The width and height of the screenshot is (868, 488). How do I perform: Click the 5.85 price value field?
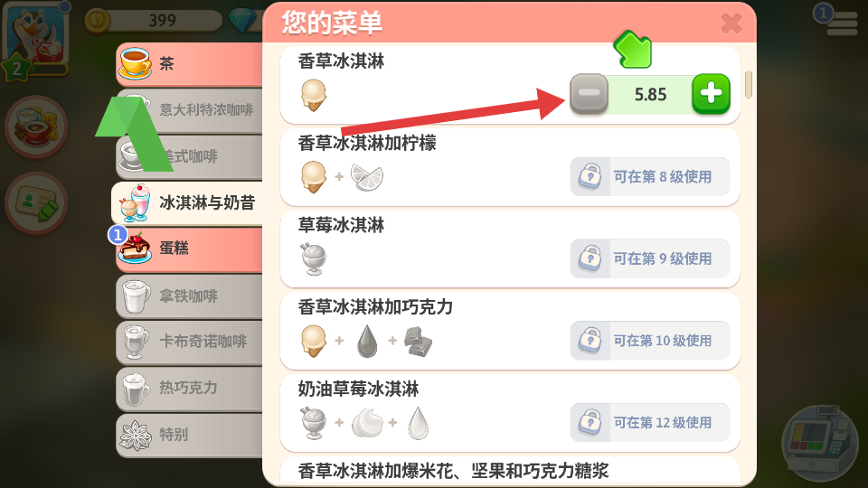650,95
